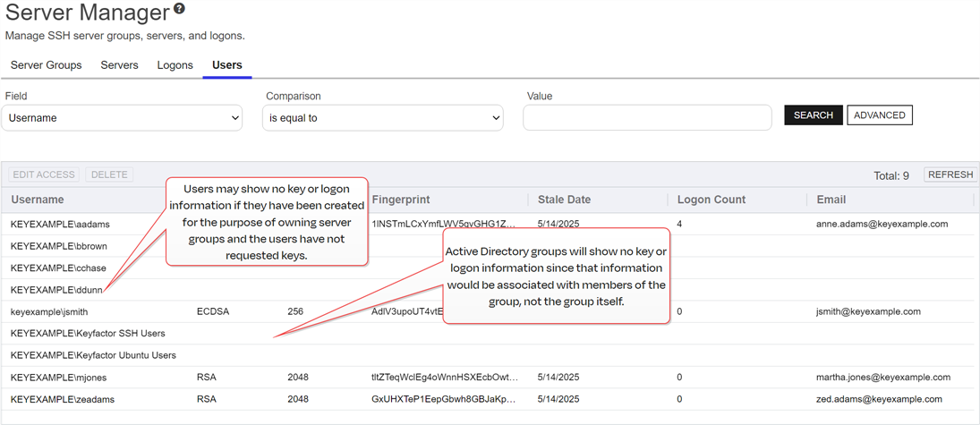This screenshot has width=980, height=425.
Task: Select the KEYEXAMPLE\Keyfactor SSH Users row
Action: [x=490, y=333]
